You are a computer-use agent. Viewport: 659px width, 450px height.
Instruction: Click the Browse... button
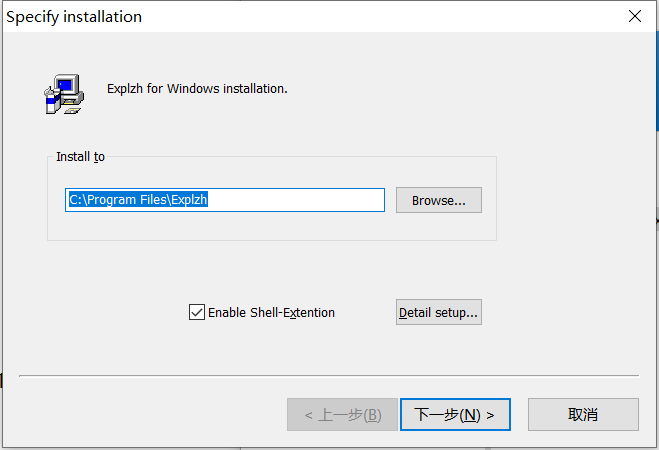439,200
